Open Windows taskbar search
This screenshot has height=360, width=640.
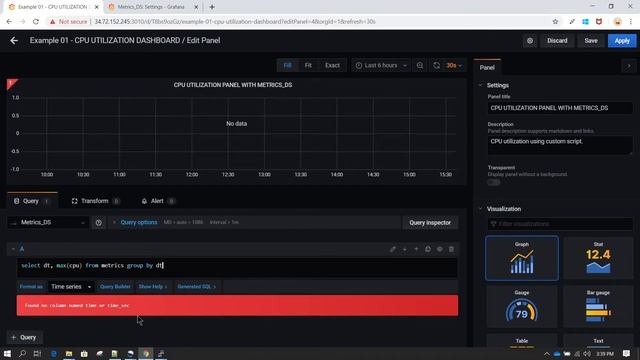(22, 353)
